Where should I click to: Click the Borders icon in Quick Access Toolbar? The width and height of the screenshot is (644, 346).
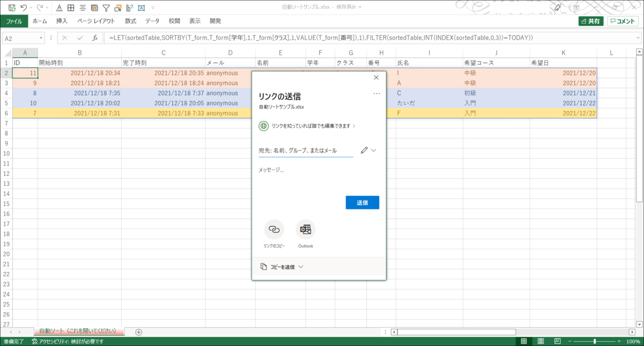point(71,8)
